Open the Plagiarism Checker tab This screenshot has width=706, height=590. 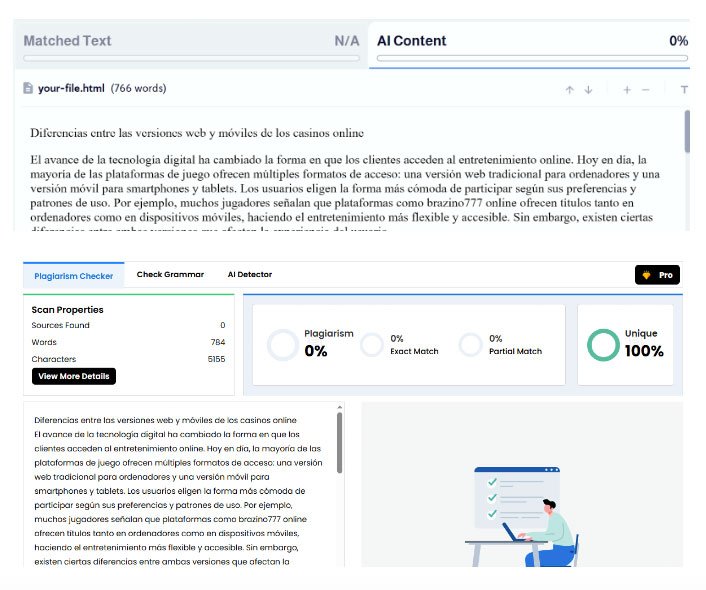pyautogui.click(x=72, y=275)
